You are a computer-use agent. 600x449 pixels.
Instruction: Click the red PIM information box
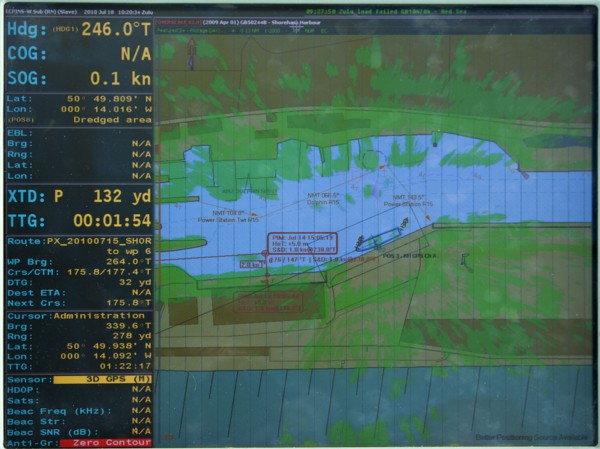(302, 243)
